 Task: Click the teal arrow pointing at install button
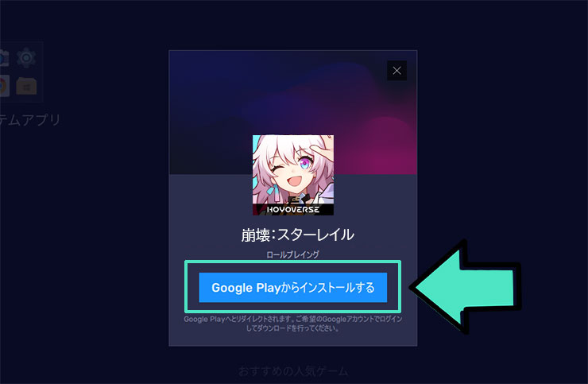(x=466, y=287)
